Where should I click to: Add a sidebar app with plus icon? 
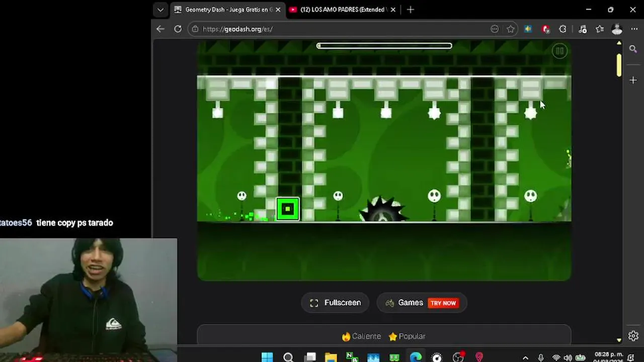coord(633,80)
